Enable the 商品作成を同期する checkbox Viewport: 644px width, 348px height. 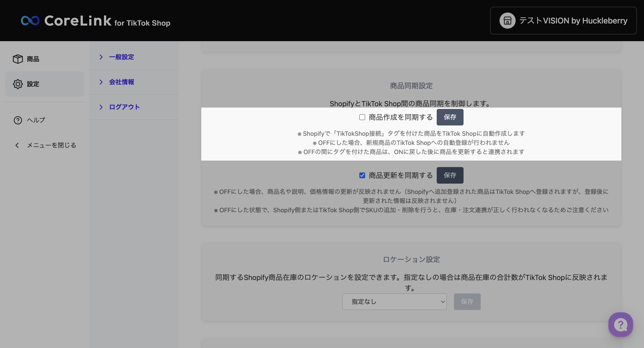point(362,117)
